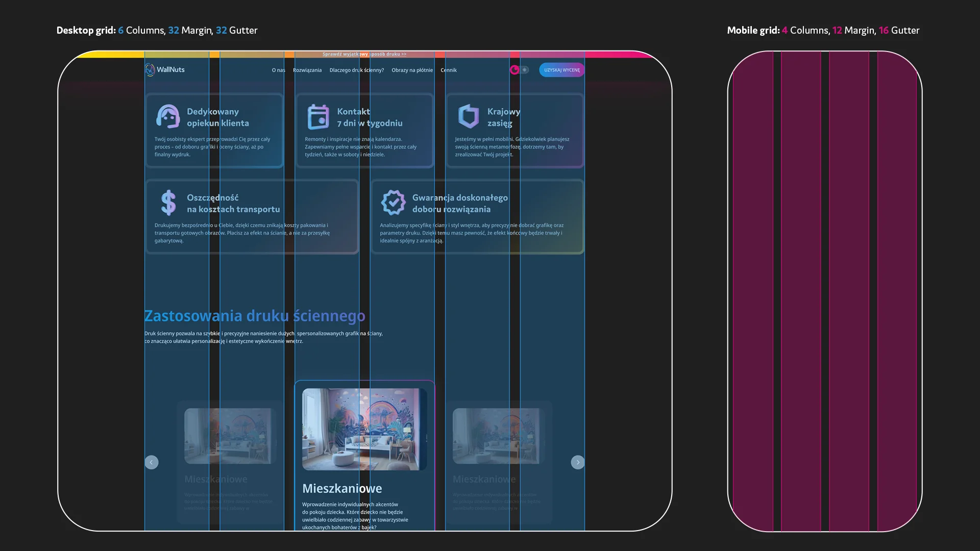Click the WallNuts logo
Screen dimensions: 980x551
coord(164,70)
